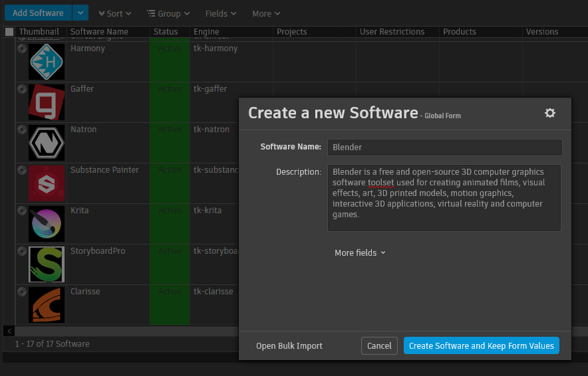The image size is (588, 376).
Task: Click the round icon beside Substance Painter thumbnail
Action: point(22,169)
